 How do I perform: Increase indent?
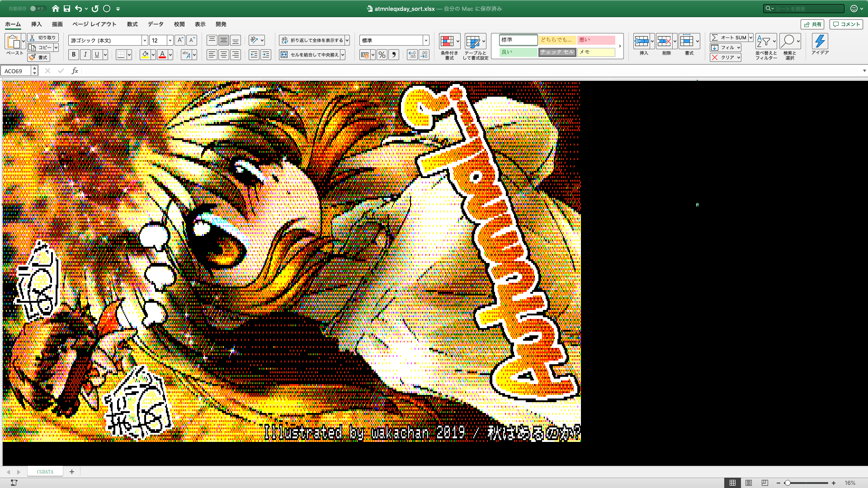(266, 55)
